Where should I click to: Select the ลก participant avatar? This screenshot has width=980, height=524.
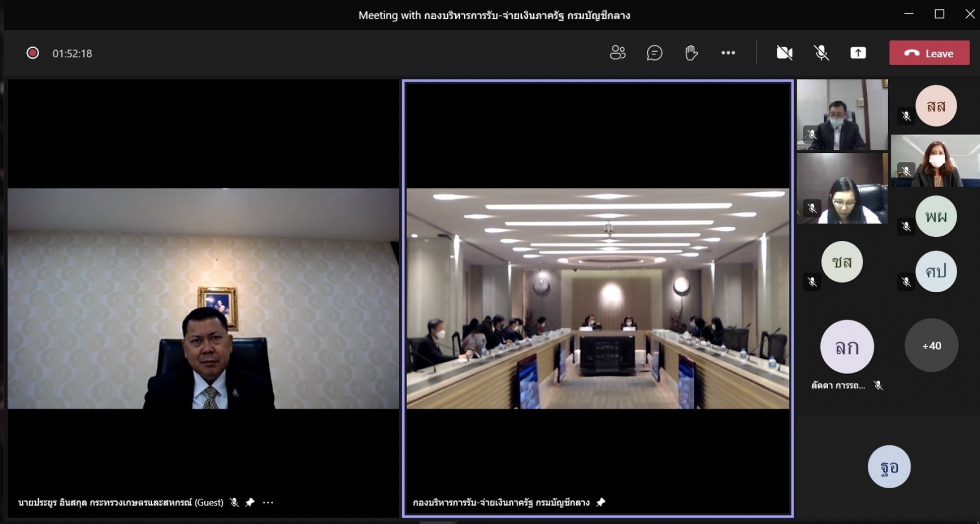[847, 347]
